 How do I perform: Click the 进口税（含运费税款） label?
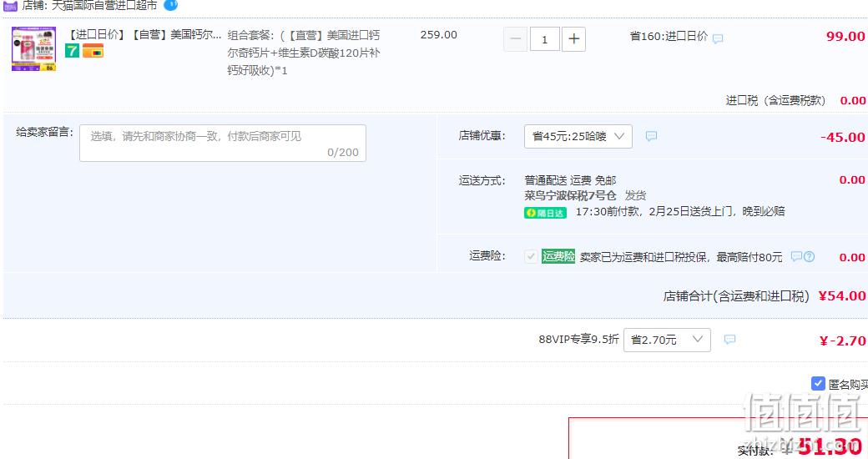(x=775, y=100)
